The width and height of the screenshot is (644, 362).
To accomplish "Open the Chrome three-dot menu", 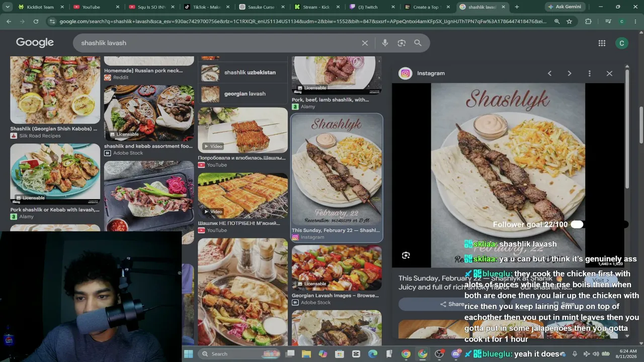I will [635, 22].
